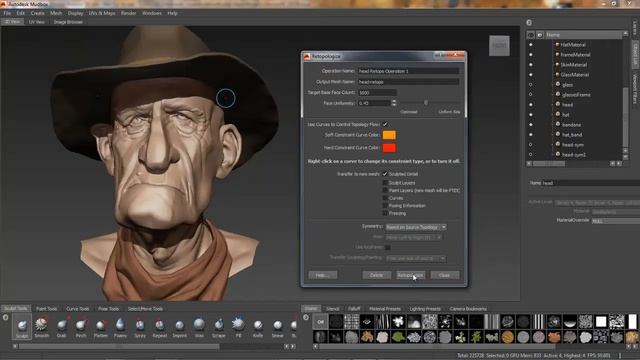The image size is (640, 360).
Task: Switch to the Material Presets tab
Action: pos(385,309)
